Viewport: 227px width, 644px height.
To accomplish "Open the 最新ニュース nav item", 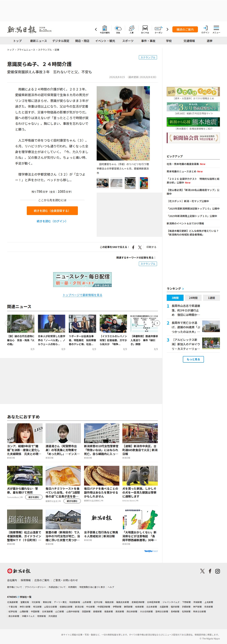I will pos(38,41).
